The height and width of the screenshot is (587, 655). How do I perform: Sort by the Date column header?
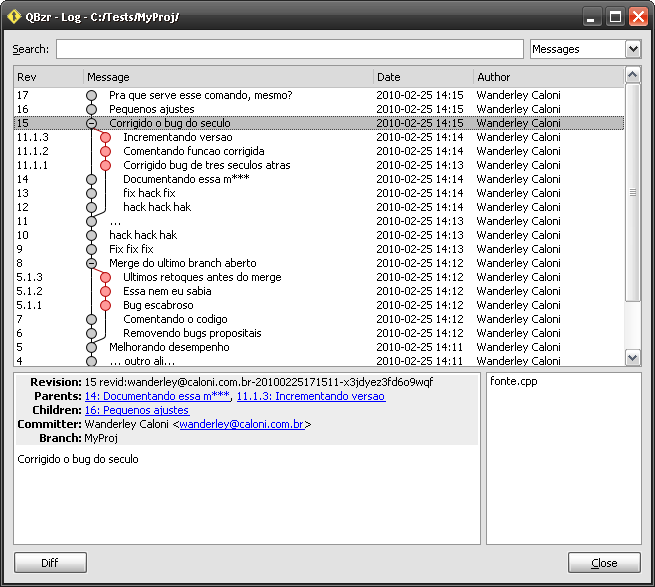(423, 77)
